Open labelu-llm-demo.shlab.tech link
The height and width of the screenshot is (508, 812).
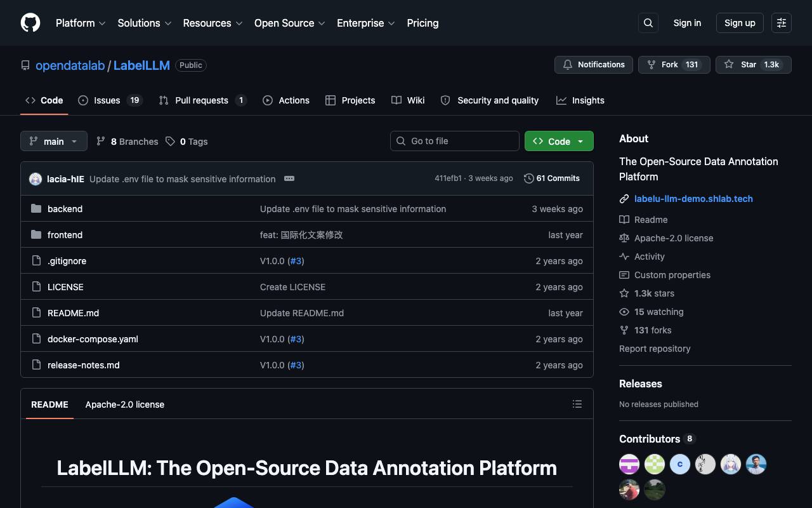693,199
